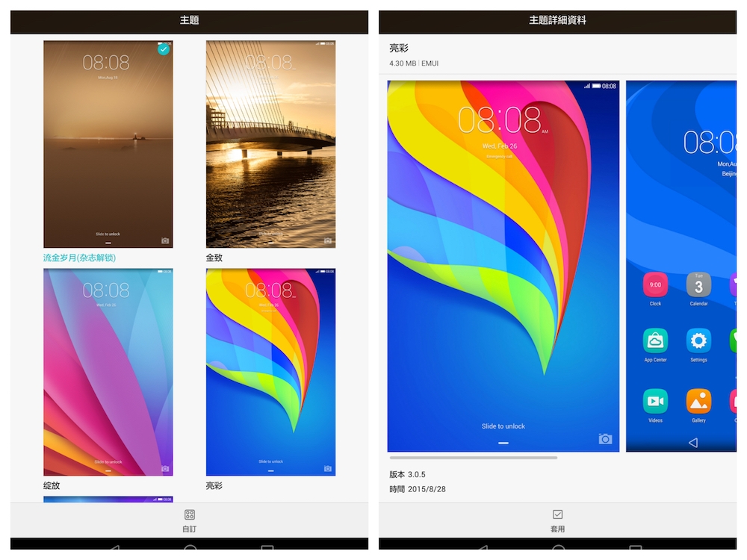
Task: Click the 綻放 theme name label
Action: tap(52, 486)
